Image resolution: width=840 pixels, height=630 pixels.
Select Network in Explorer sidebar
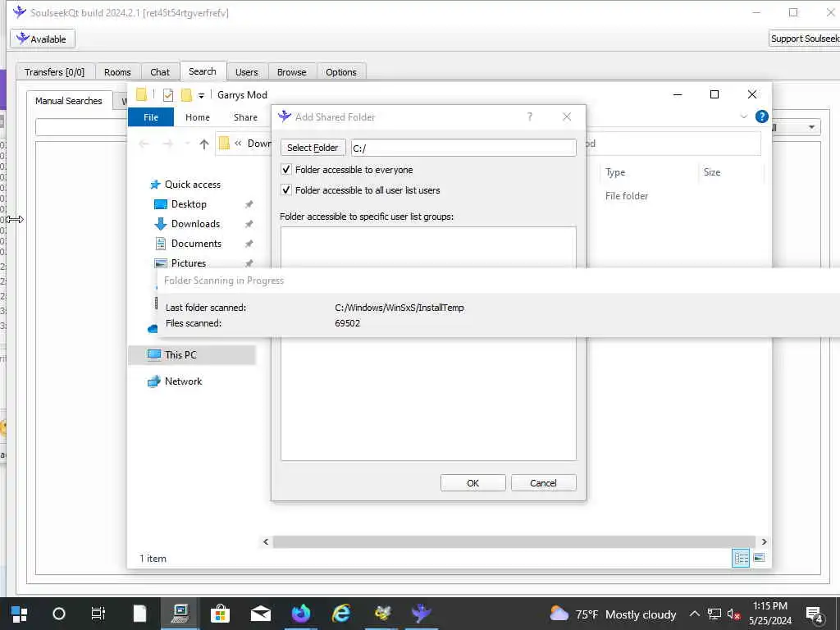click(x=183, y=381)
